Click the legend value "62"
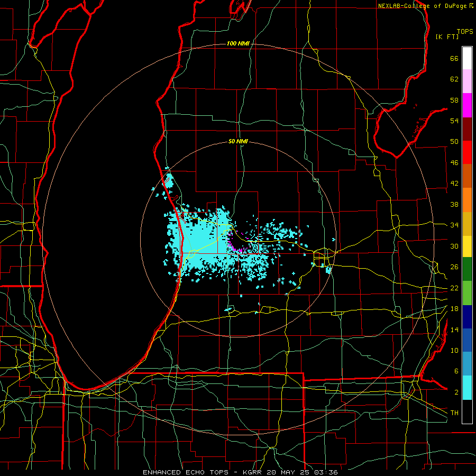 454,79
